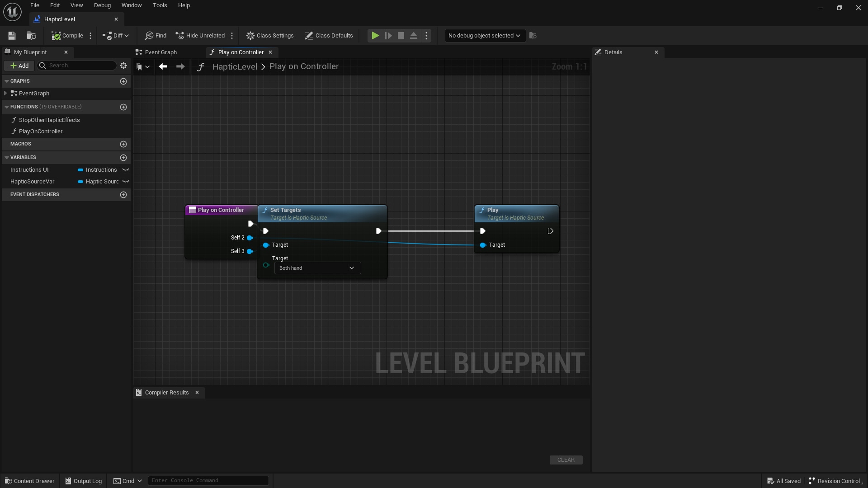Toggle visibility of HapticSourceVar variable
Viewport: 868px width, 488px height.
126,182
